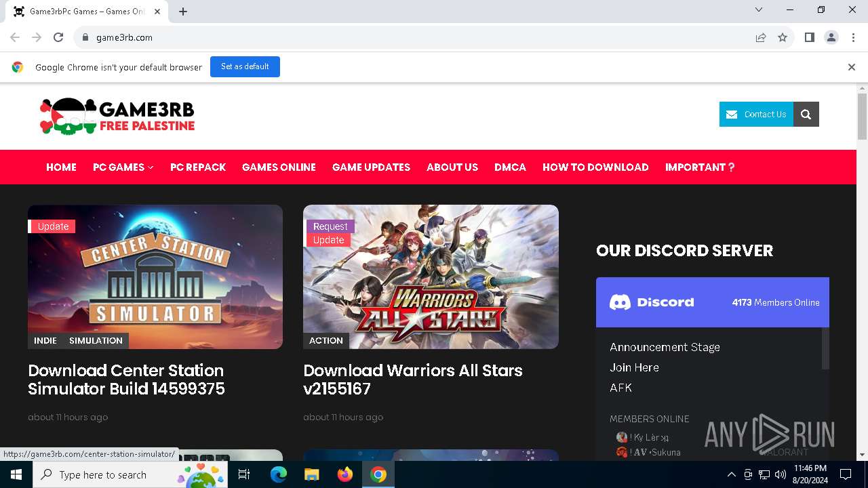This screenshot has width=868, height=488.
Task: Bookmark this page with the star icon
Action: point(783,37)
